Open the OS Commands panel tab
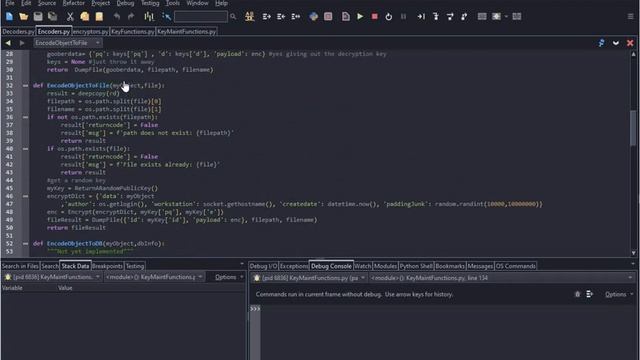Screen dimensions: 640x360 pos(516,266)
